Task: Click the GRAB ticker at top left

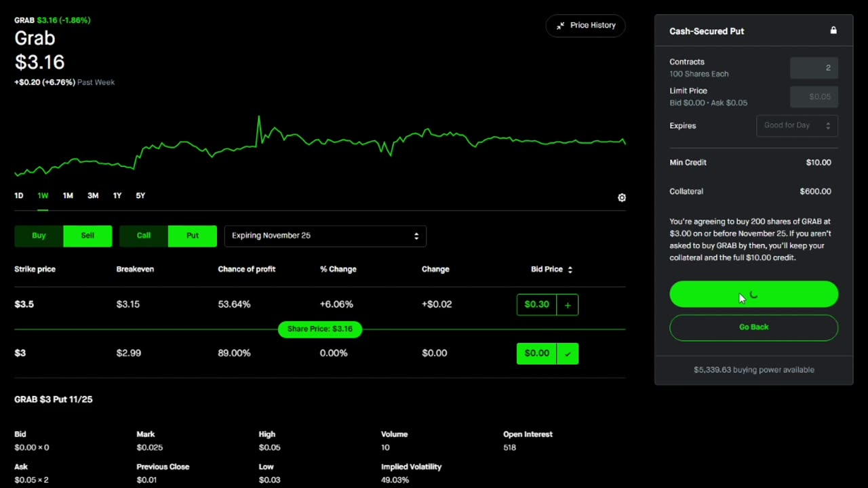Action: coord(24,20)
